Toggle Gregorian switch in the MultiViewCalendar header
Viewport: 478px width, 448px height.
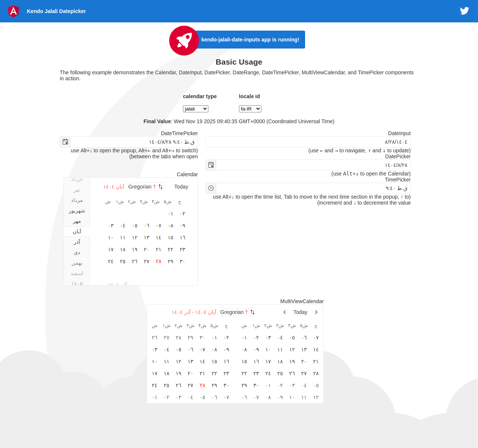point(238,312)
